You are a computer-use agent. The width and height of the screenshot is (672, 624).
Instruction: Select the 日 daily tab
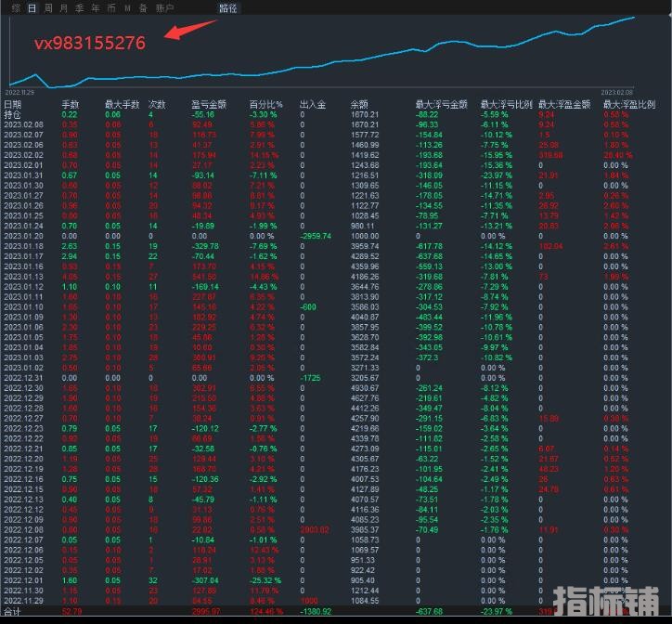[x=32, y=8]
